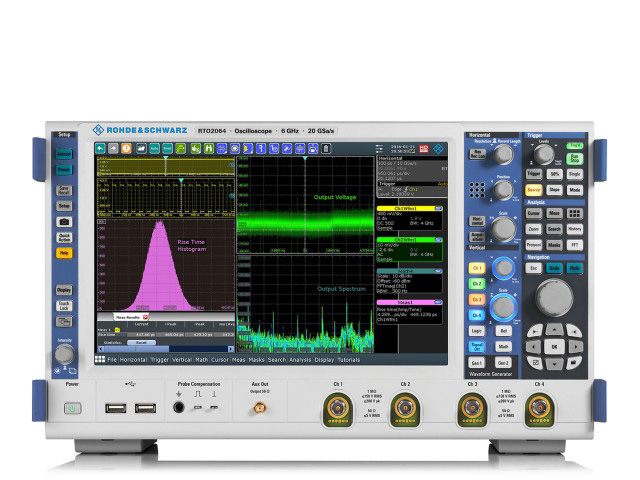Collapse the Meas1 result panel
Viewport: 640px width, 480px height.
coord(441,301)
